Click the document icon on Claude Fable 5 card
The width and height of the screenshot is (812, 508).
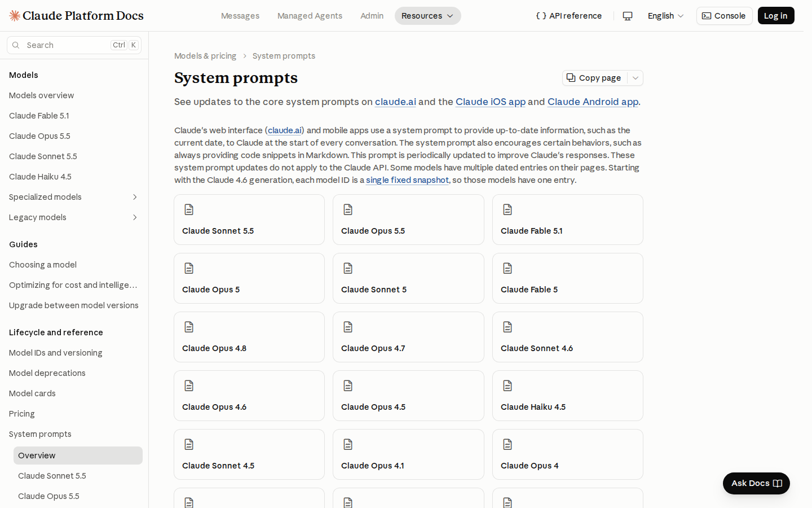point(507,268)
